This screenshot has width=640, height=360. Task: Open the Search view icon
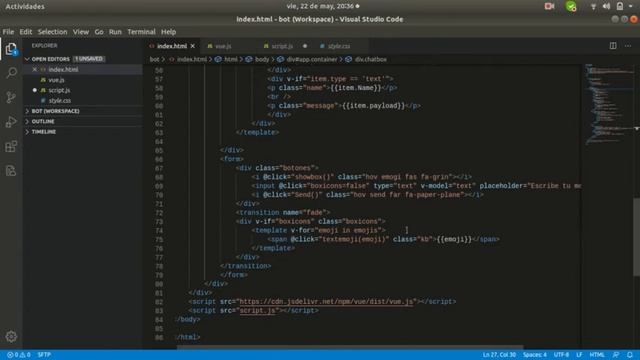(x=11, y=73)
